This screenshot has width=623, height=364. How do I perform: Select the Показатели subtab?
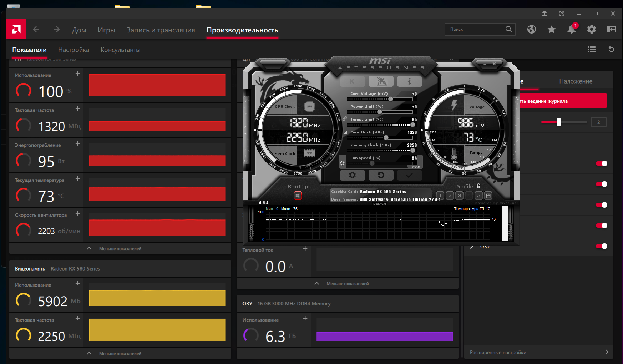(29, 50)
